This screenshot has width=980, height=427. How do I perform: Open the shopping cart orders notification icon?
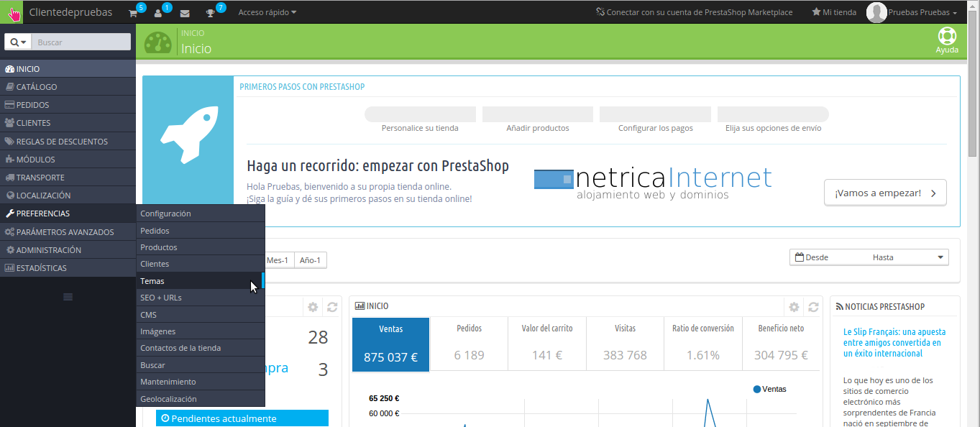pos(133,13)
